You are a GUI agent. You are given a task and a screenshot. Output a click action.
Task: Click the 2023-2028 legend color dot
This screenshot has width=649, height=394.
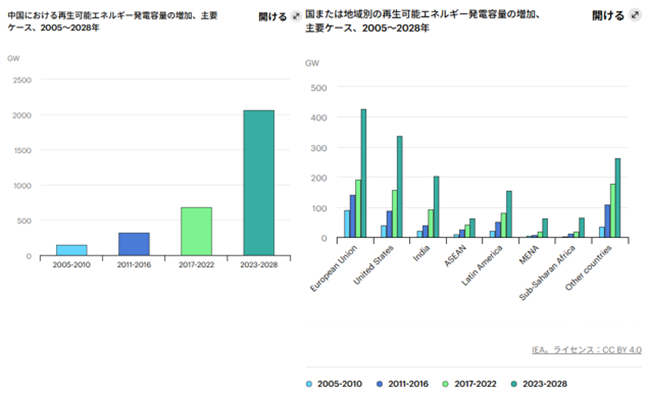[x=514, y=384]
